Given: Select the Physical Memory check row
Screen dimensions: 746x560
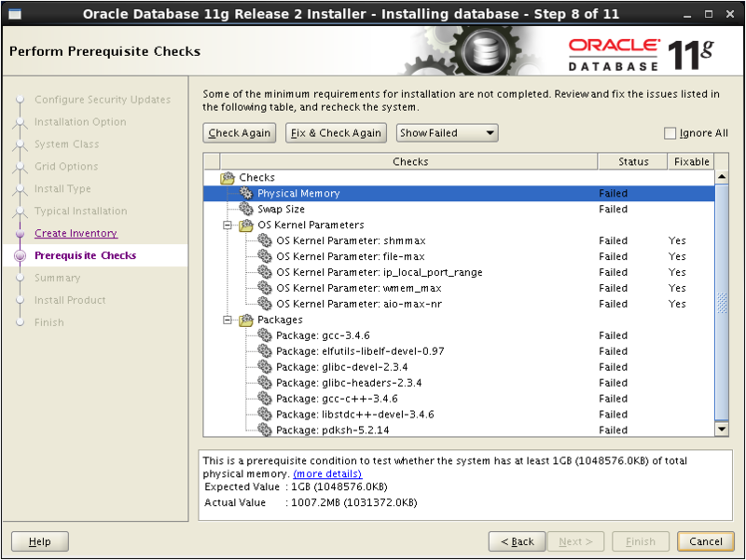Looking at the screenshot, I should tap(459, 193).
